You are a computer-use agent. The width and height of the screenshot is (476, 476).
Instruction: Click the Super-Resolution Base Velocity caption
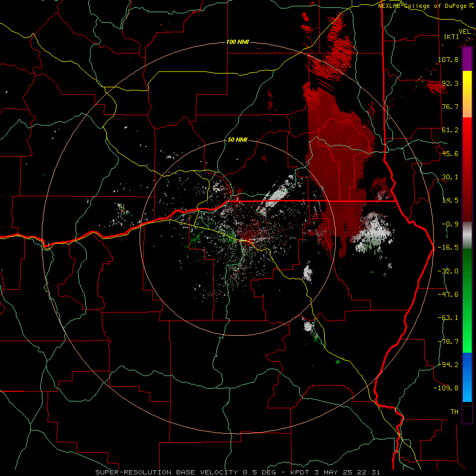click(237, 472)
